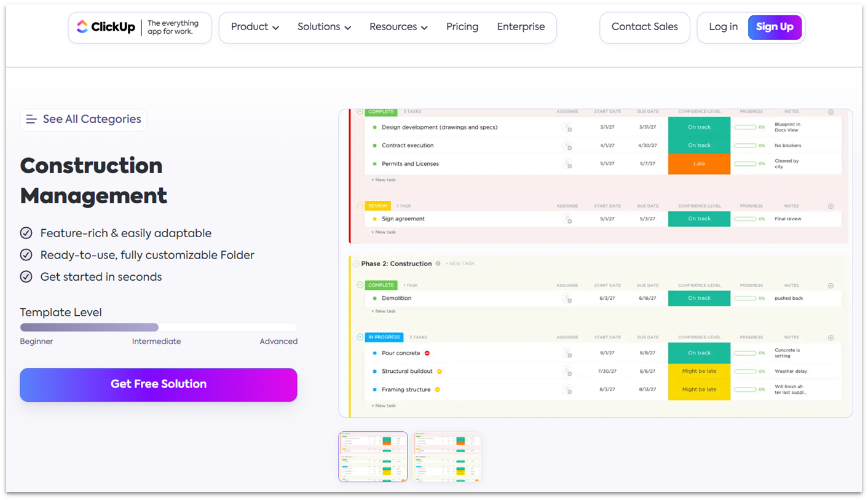Click the yellow icon beside Framing structure
Image resolution: width=868 pixels, height=500 pixels.
437,390
